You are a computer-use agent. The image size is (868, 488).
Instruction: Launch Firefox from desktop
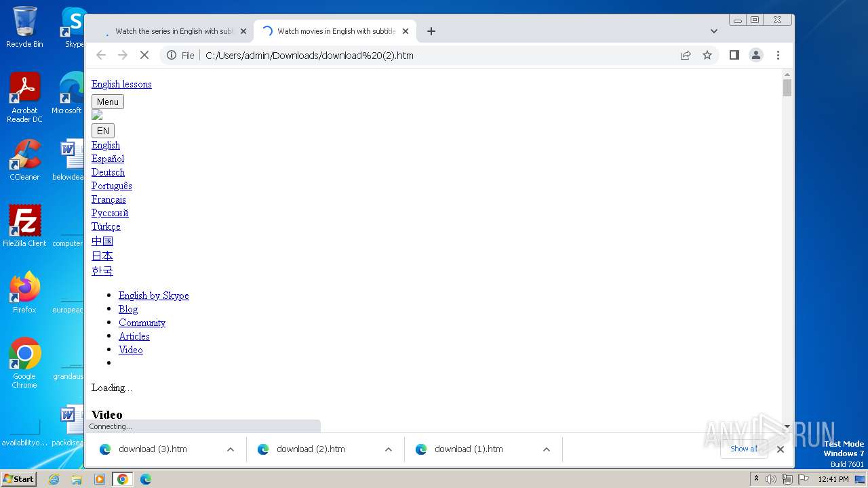click(x=24, y=293)
